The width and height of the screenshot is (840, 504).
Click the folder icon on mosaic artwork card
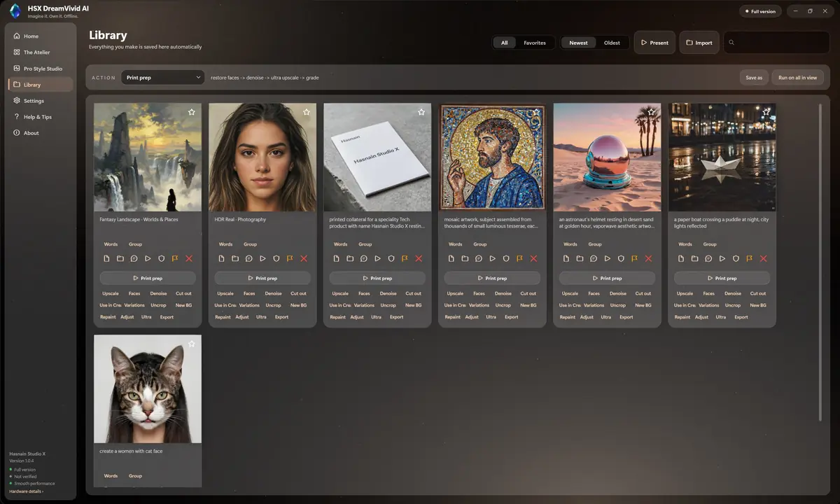(x=465, y=258)
